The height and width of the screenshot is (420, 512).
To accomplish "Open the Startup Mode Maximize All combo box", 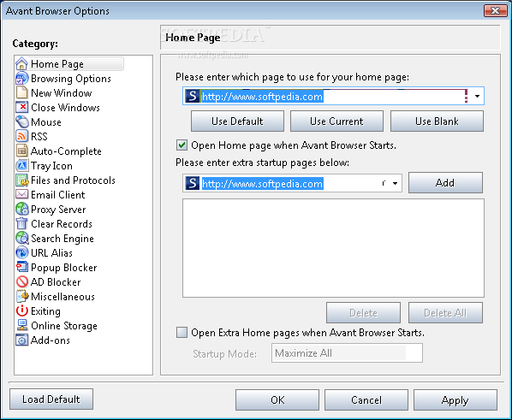I will (x=347, y=352).
